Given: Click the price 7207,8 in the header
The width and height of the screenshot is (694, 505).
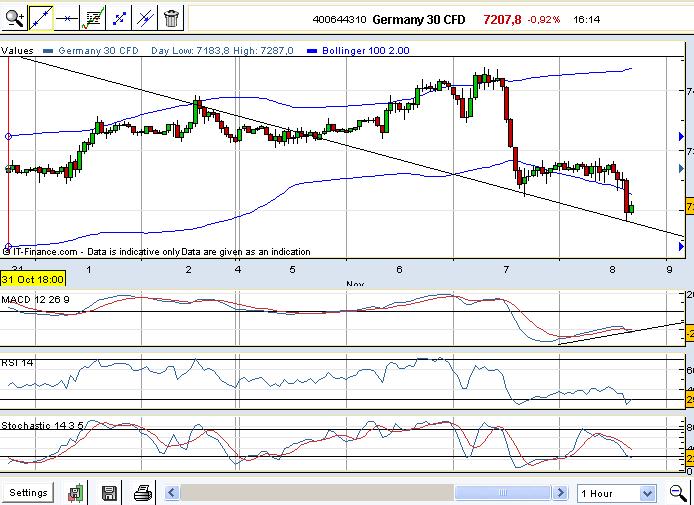Looking at the screenshot, I should click(x=502, y=19).
